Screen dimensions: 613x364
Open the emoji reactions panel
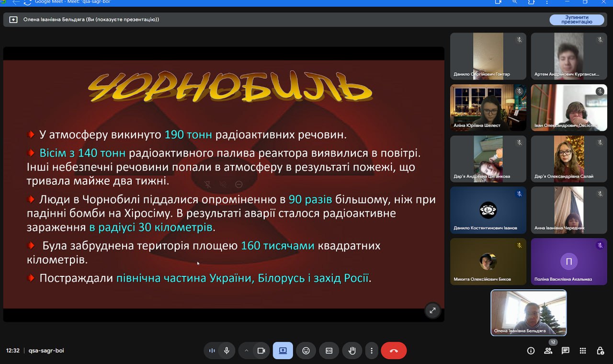(x=306, y=351)
